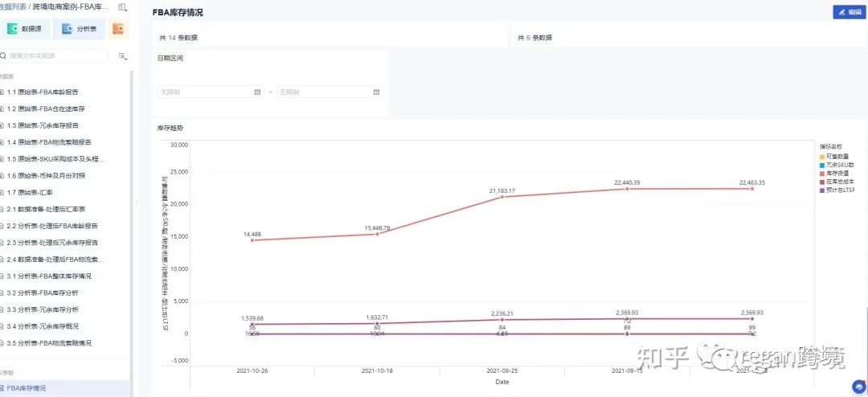Click table icon beside 1.1 原始表-FBA库龄报告
This screenshot has height=397, width=868.
tap(2, 92)
